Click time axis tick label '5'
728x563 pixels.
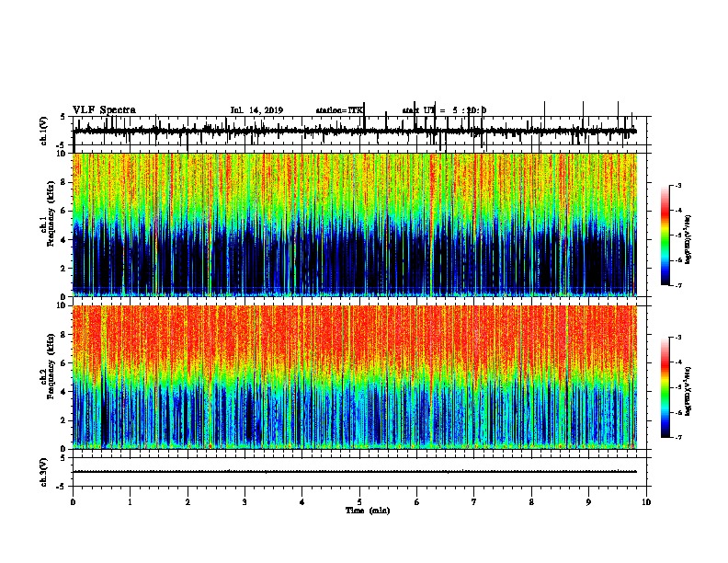[359, 502]
